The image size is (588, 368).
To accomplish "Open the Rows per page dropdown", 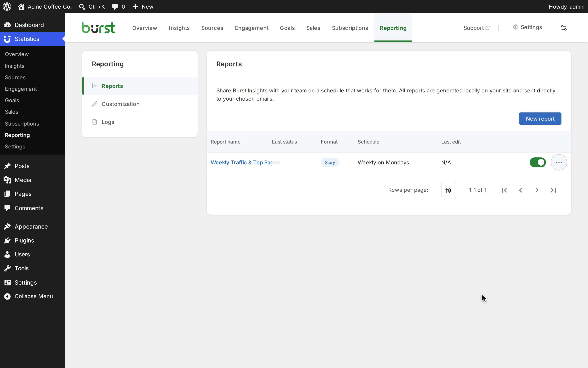I will click(449, 190).
